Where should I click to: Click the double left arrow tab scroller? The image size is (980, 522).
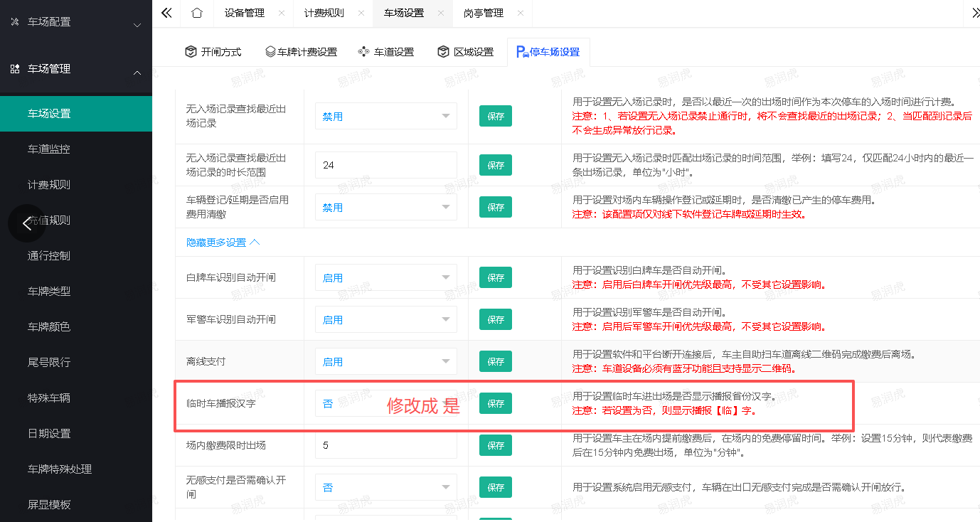click(x=166, y=13)
